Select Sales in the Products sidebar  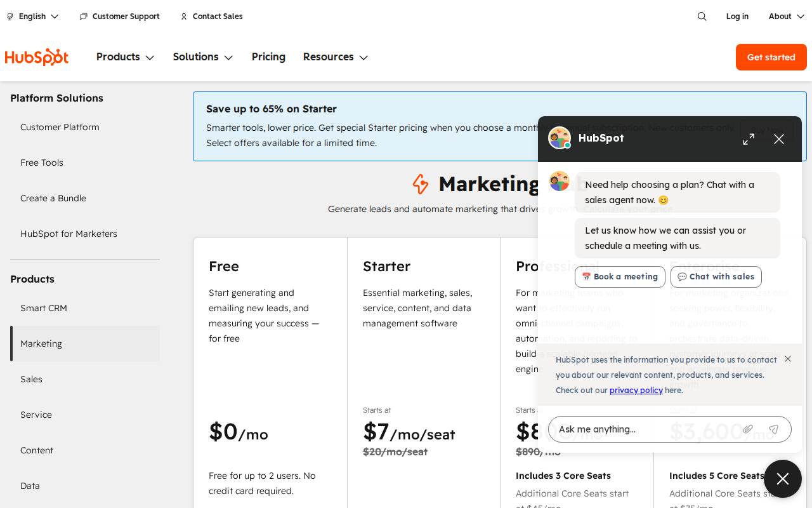point(85,379)
